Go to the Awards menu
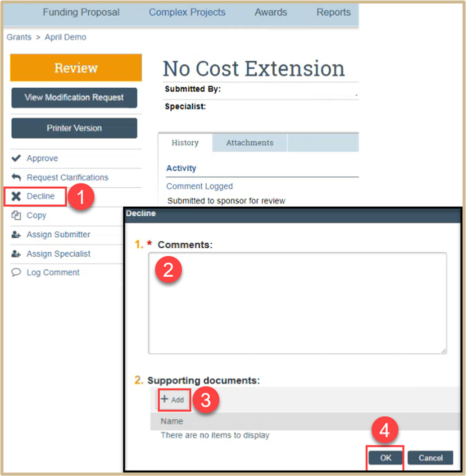 tap(271, 12)
